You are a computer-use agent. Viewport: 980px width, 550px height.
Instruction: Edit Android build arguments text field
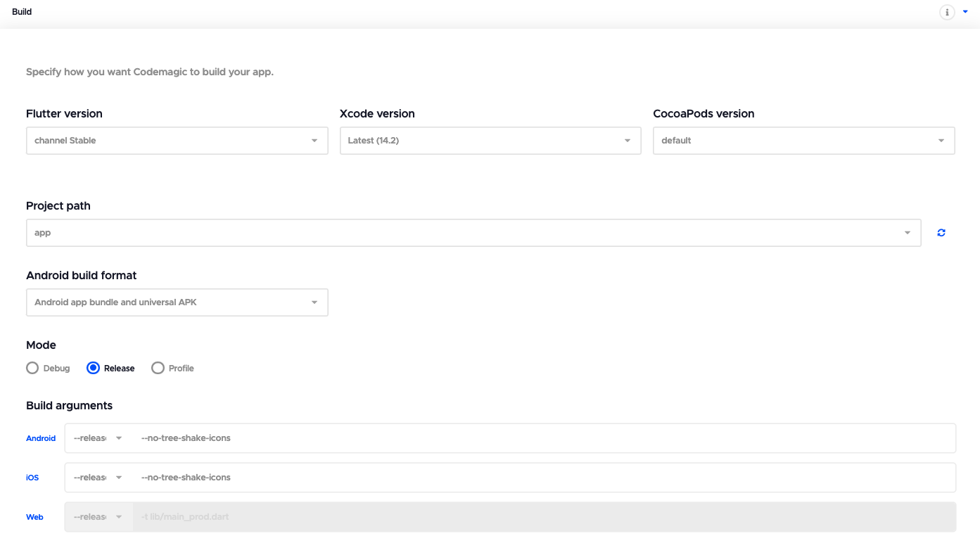(545, 438)
